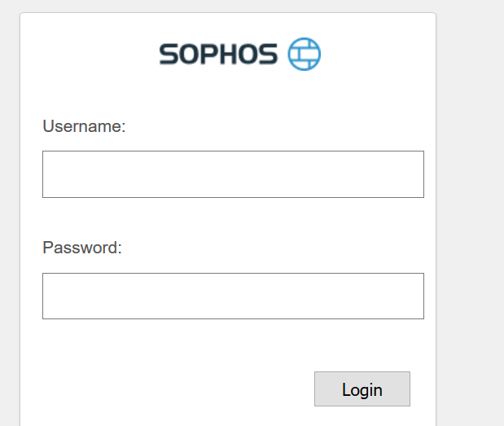Activate the first text box on the form

pyautogui.click(x=233, y=174)
